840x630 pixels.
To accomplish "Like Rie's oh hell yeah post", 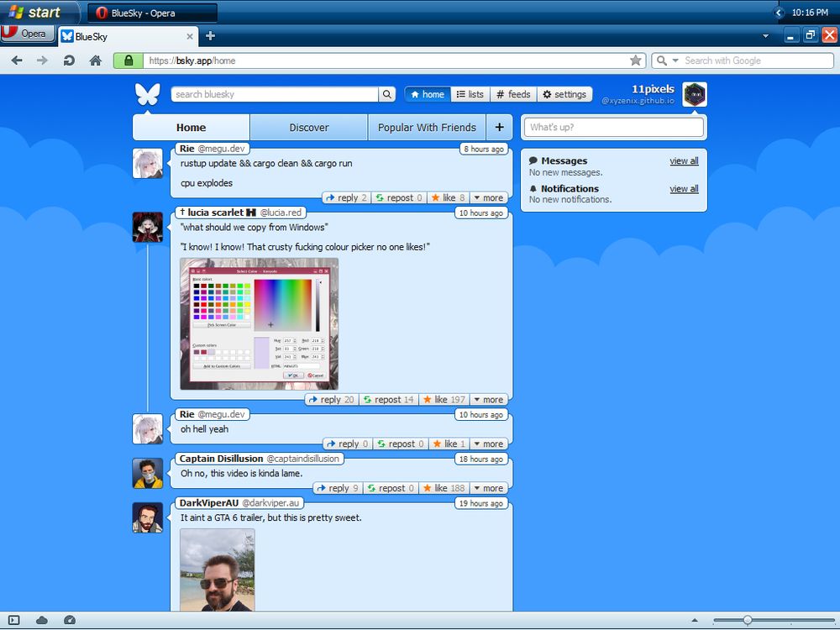I will point(449,444).
